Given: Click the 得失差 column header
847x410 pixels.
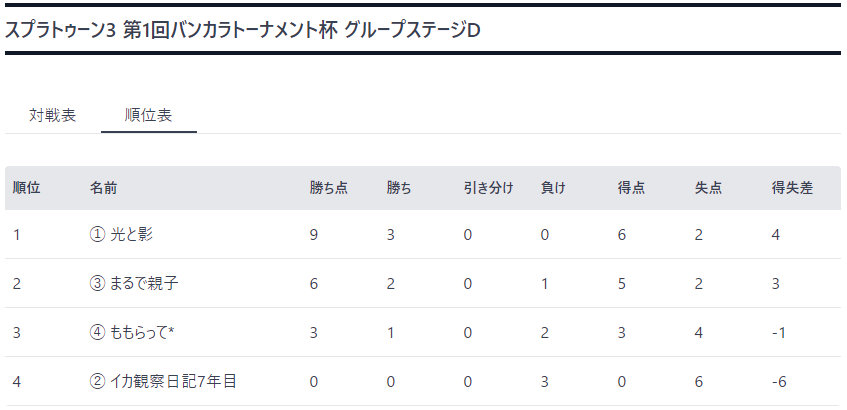Looking at the screenshot, I should [x=792, y=188].
